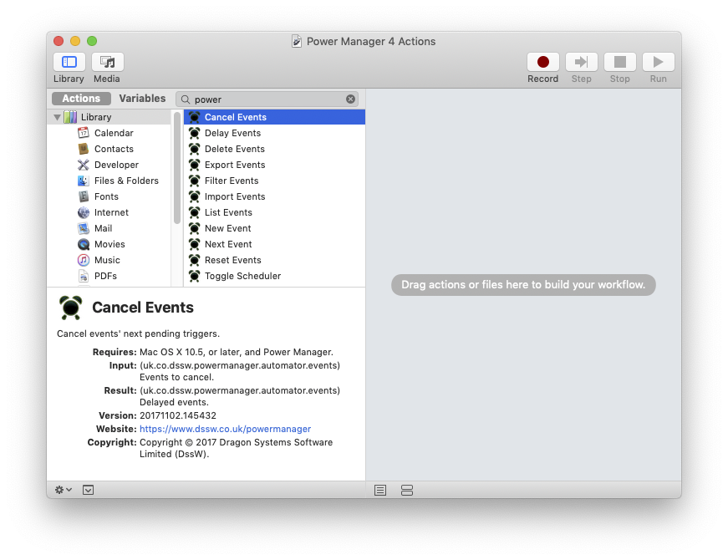The height and width of the screenshot is (560, 728).
Task: Show the workflow log list view button
Action: pos(380,491)
